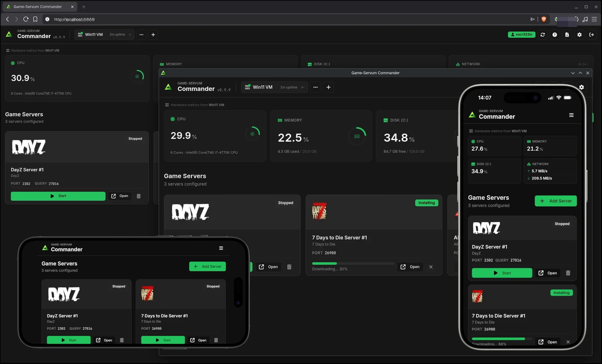Click the Brave shields lion icon
The height and width of the screenshot is (364, 602).
coord(544,19)
